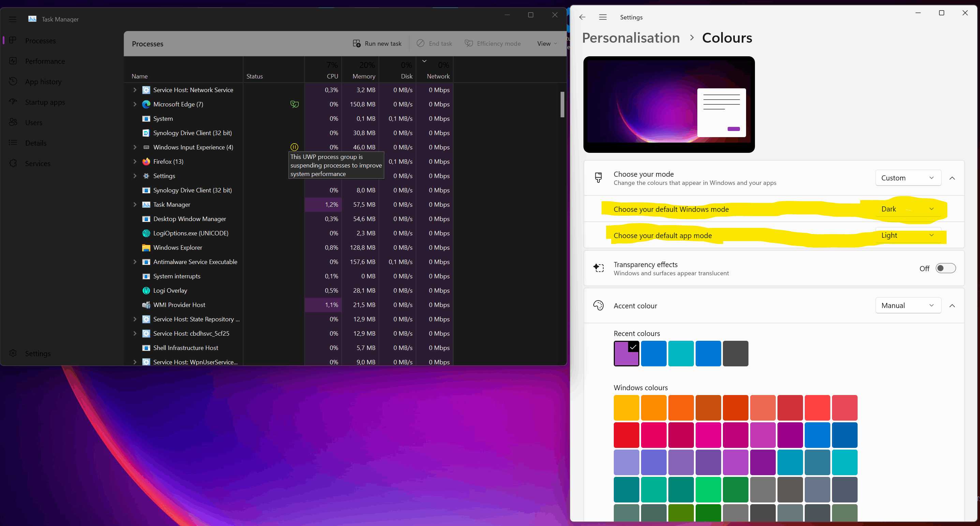Click the Transparency effects sparkle icon
The width and height of the screenshot is (980, 526).
598,268
